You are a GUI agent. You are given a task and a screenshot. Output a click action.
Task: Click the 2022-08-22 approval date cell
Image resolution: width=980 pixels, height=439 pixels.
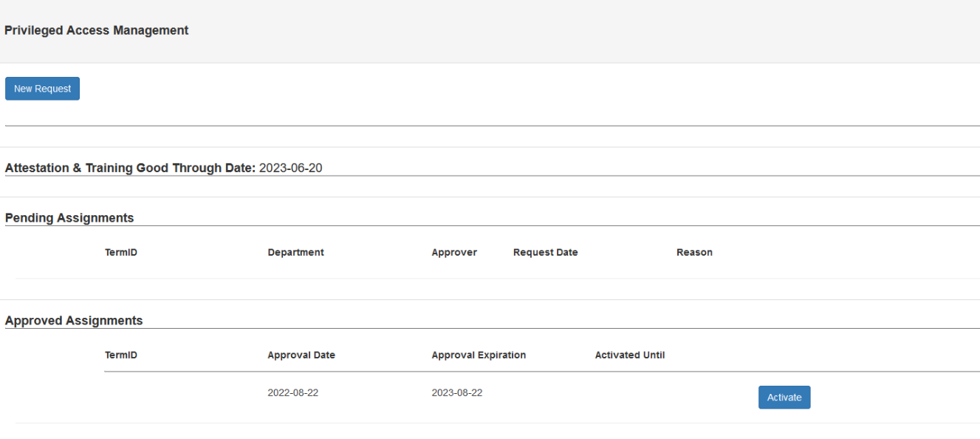[292, 393]
